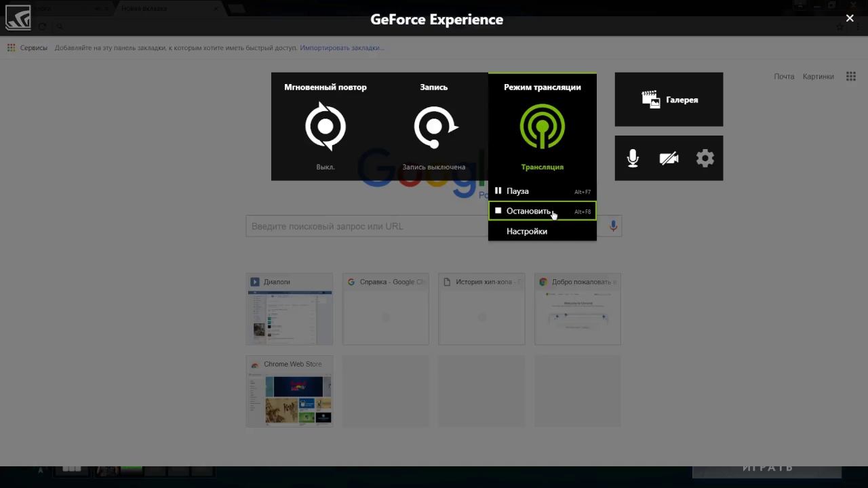The image size is (868, 488).
Task: Open the Галерея gallery button
Action: pyautogui.click(x=669, y=100)
